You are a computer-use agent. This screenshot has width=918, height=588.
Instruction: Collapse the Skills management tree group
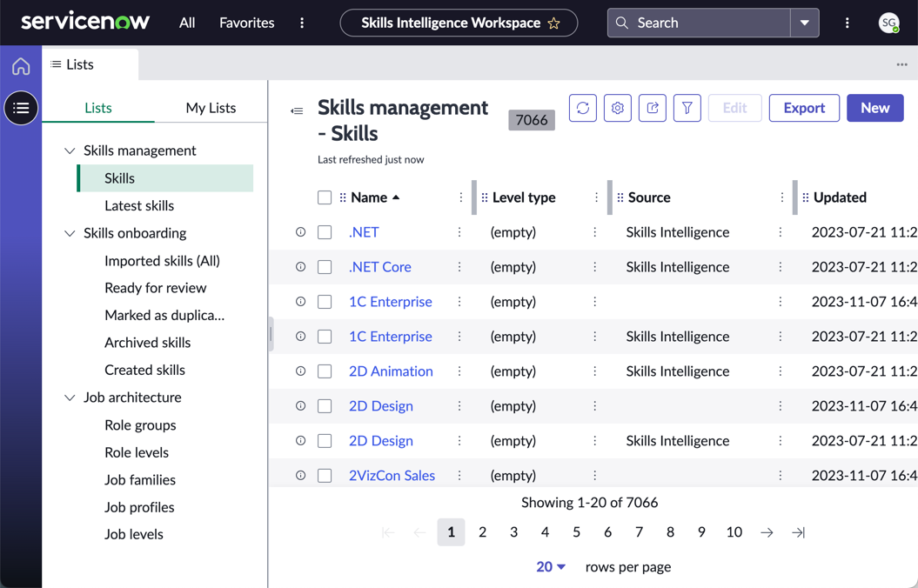pos(70,151)
